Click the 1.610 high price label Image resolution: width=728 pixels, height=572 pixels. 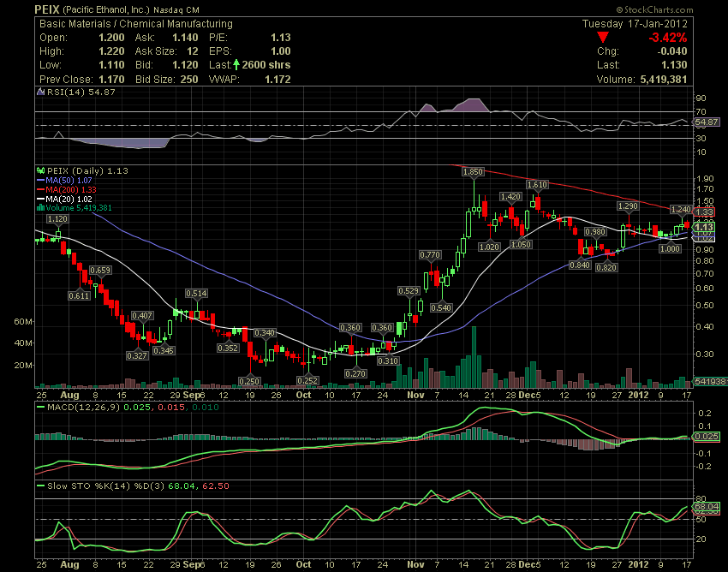(537, 185)
